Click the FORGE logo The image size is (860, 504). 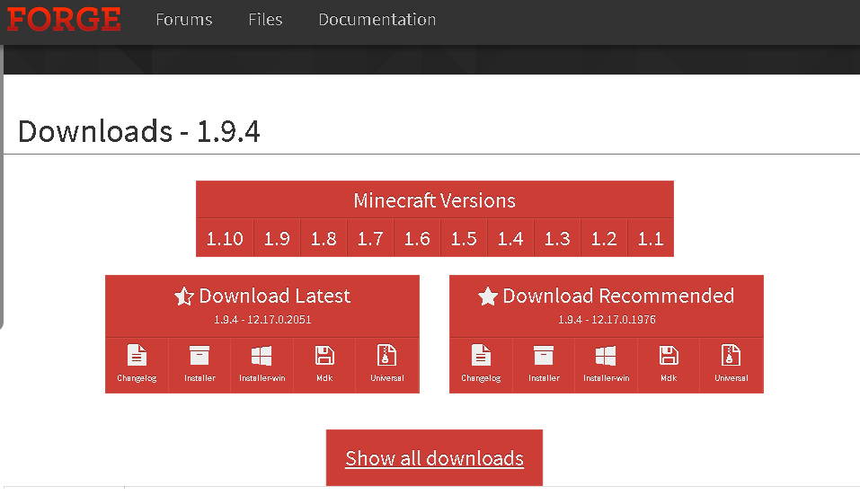(x=64, y=19)
